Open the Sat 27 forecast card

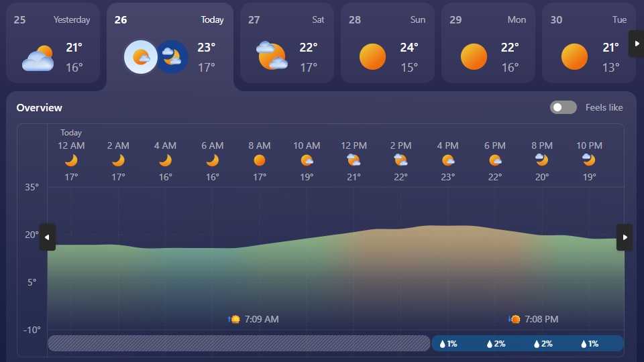coord(287,44)
